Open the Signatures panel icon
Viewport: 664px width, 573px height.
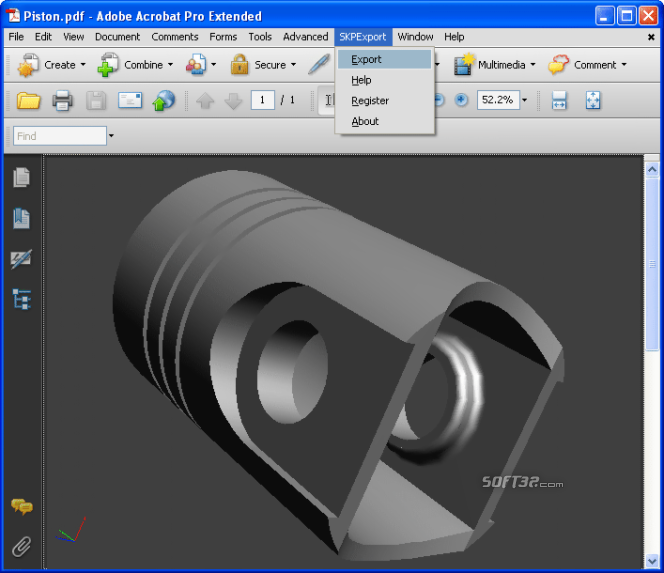point(21,259)
